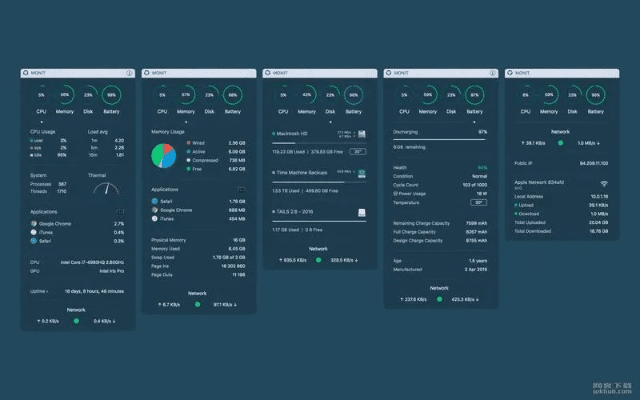This screenshot has height=400, width=640.
Task: Click the TAILS drive eject icon
Action: 361,213
